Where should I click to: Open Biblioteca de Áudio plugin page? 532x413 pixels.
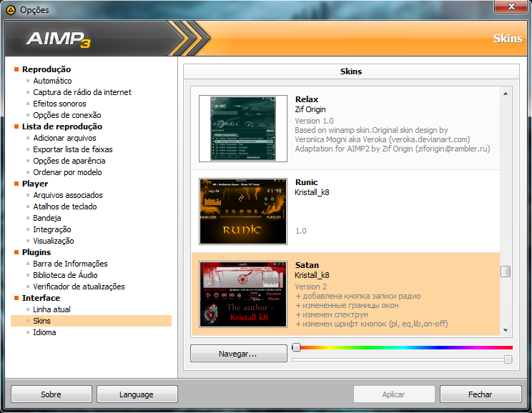point(65,275)
